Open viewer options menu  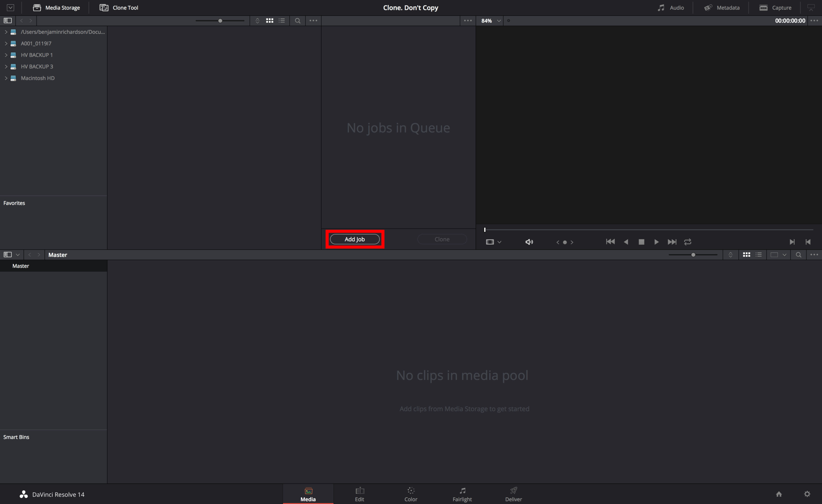(x=814, y=21)
